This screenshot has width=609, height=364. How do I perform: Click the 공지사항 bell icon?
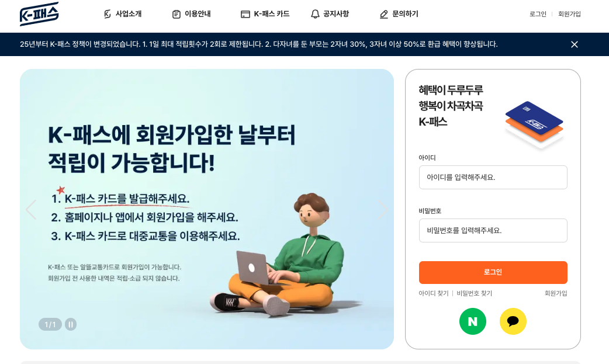click(315, 14)
